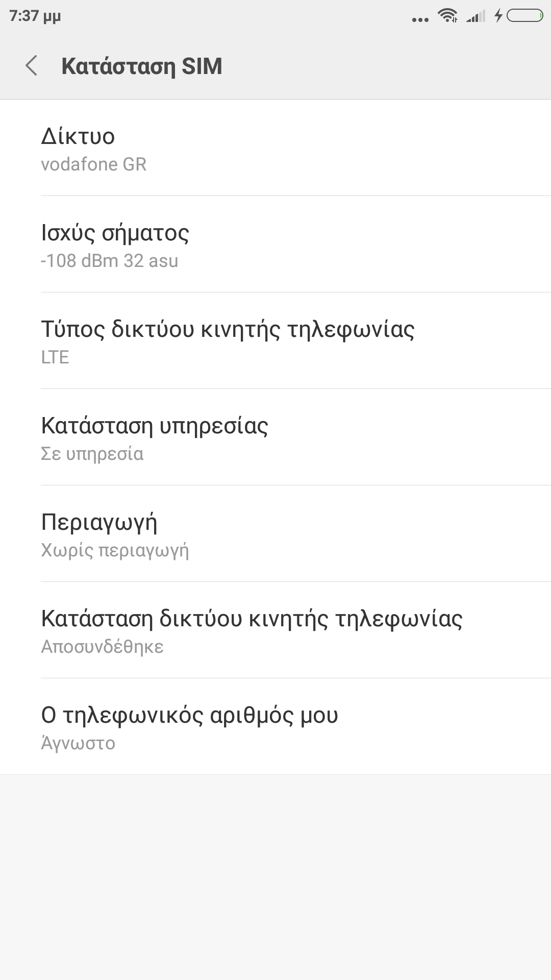This screenshot has height=980, width=551.
Task: Tap the cellular signal bars icon
Action: (475, 16)
